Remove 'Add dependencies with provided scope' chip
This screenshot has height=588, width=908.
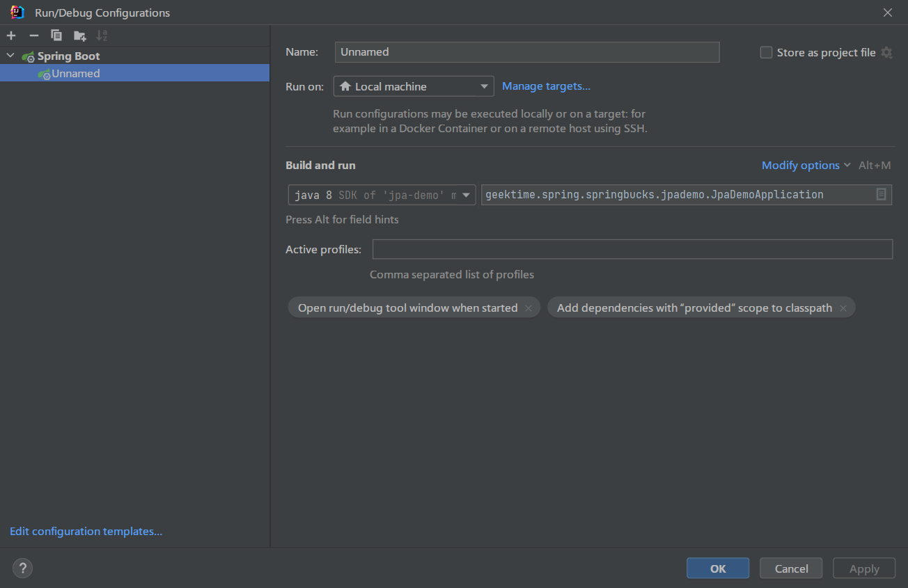(x=843, y=308)
